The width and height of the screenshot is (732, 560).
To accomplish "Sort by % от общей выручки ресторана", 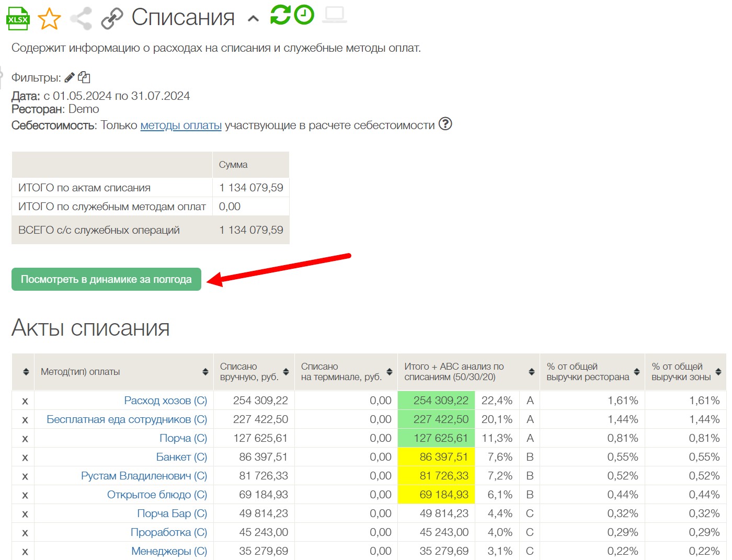I will pos(636,372).
